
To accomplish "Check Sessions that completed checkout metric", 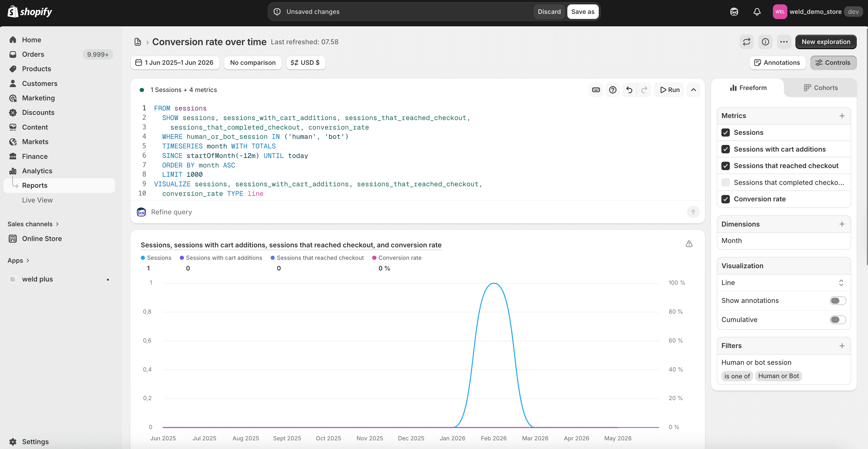I will point(725,182).
